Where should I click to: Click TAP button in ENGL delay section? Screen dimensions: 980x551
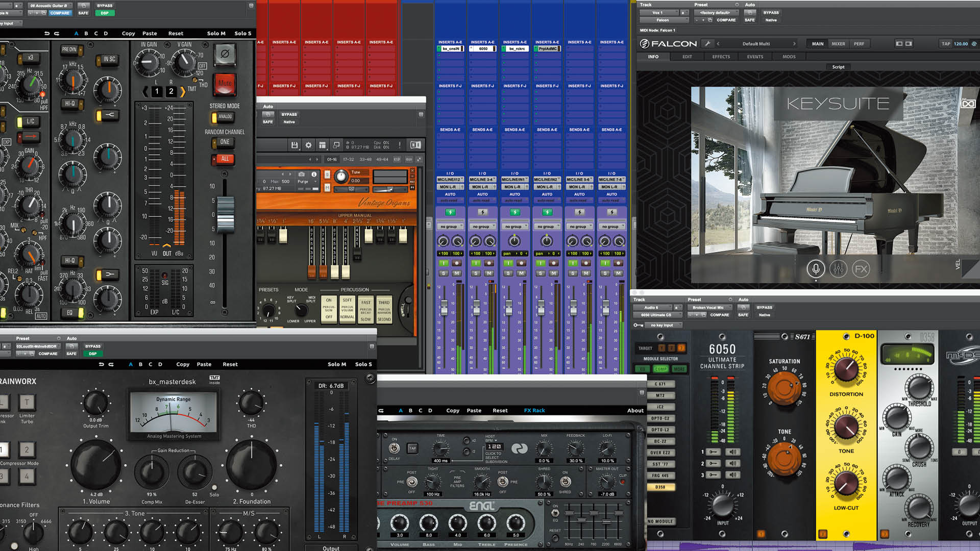[x=412, y=448]
